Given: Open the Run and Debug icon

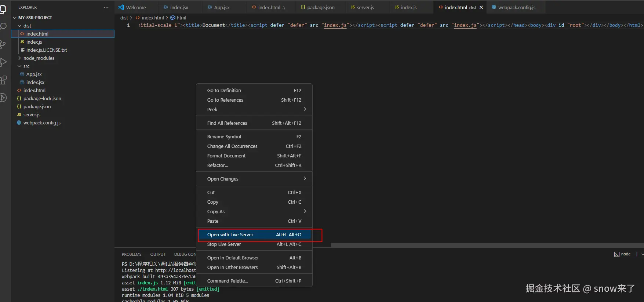Looking at the screenshot, I should point(3,62).
